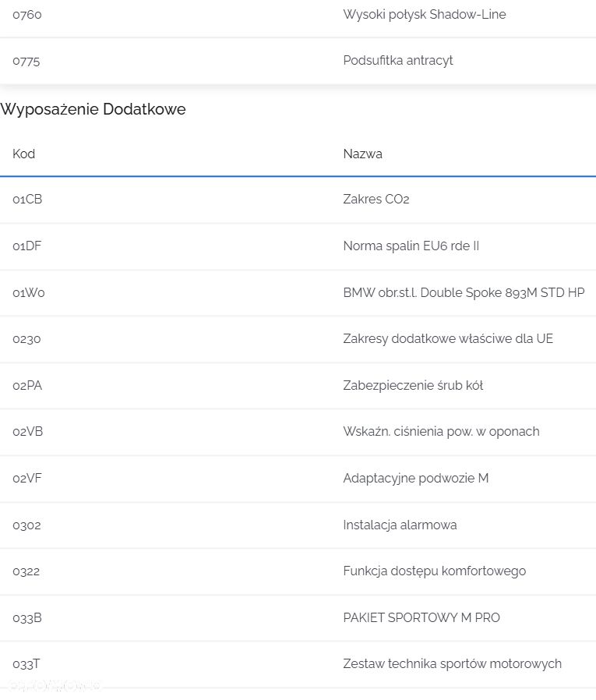Click code 0760 in the table
The width and height of the screenshot is (596, 700).
(26, 15)
